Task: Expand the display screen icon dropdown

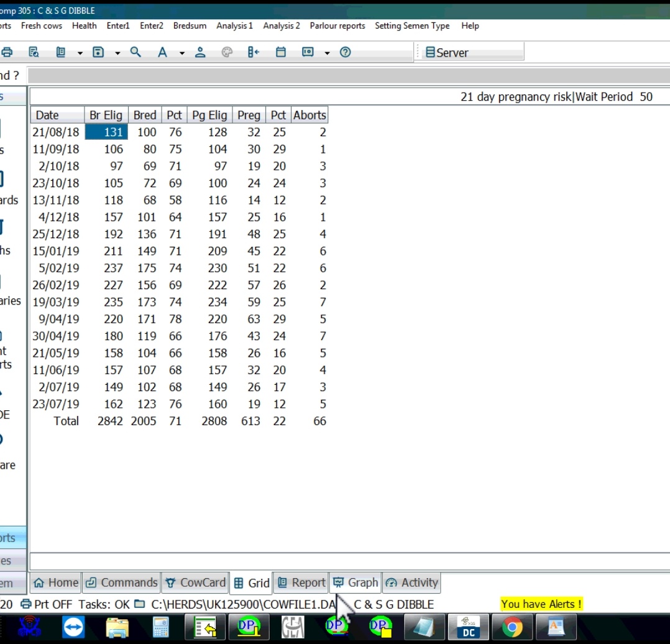Action: [328, 53]
